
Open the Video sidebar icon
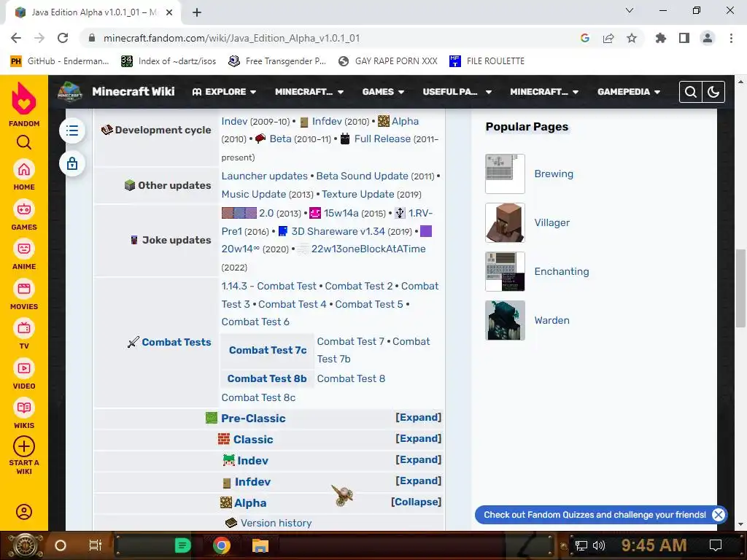pos(24,368)
